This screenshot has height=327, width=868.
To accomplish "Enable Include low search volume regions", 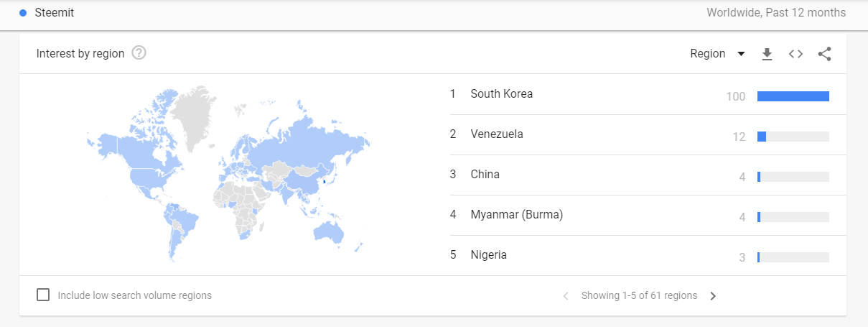I will point(43,295).
